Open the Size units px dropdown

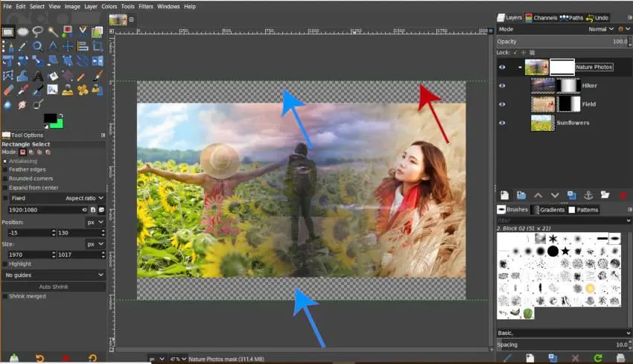click(95, 244)
